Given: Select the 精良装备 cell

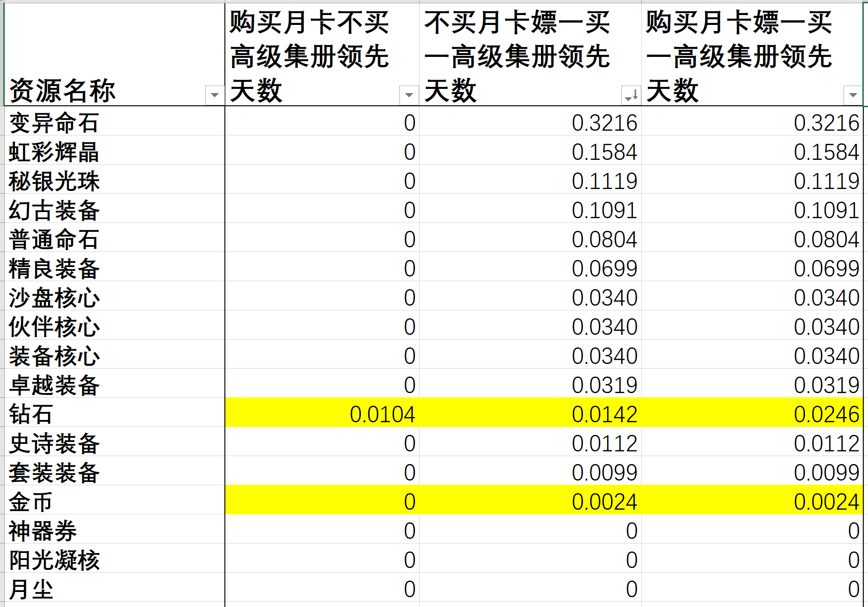Looking at the screenshot, I should pyautogui.click(x=115, y=267).
